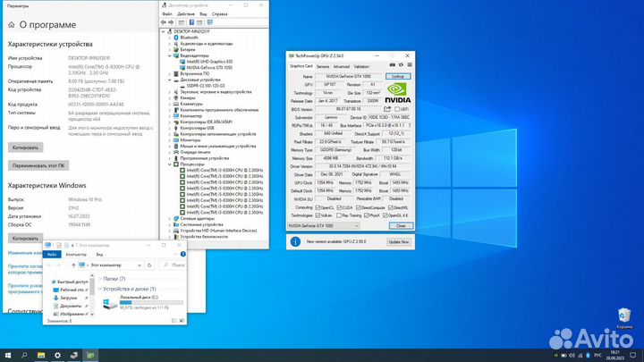
Task: Select NVIDIA GeForce GTX 1050 in Device Manager
Action: click(209, 67)
